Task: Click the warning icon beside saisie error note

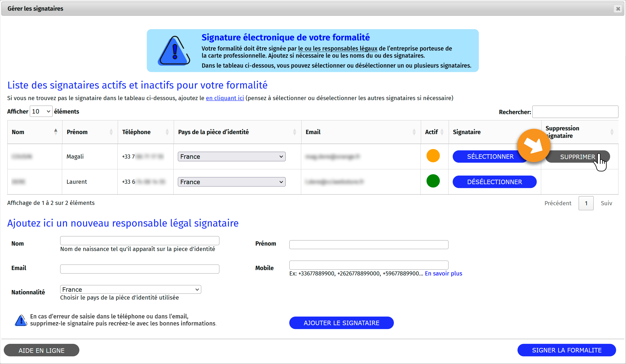Action: tap(21, 320)
